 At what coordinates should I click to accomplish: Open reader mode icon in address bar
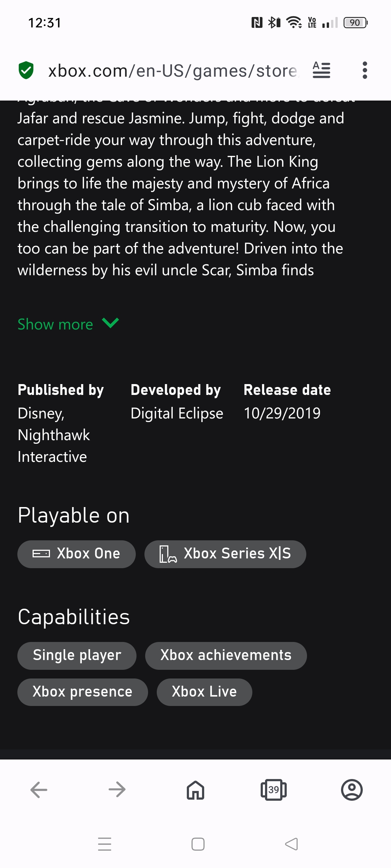coord(321,70)
